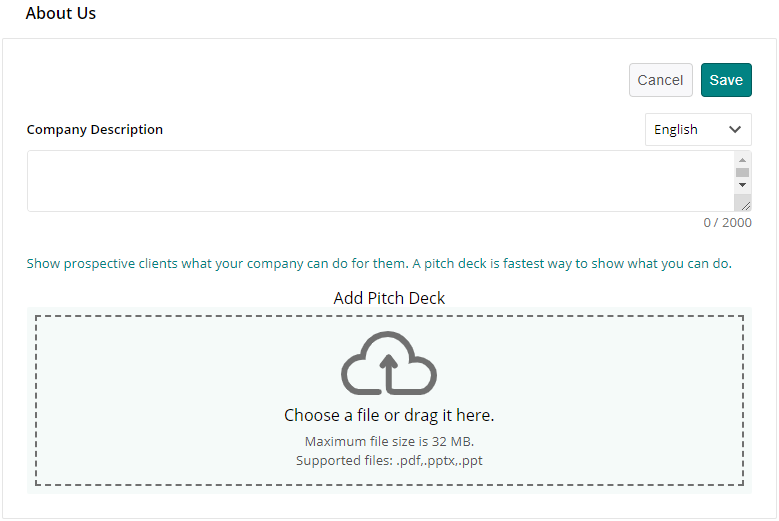Click the description scrollbar thumb
This screenshot has height=521, width=779.
pyautogui.click(x=742, y=172)
